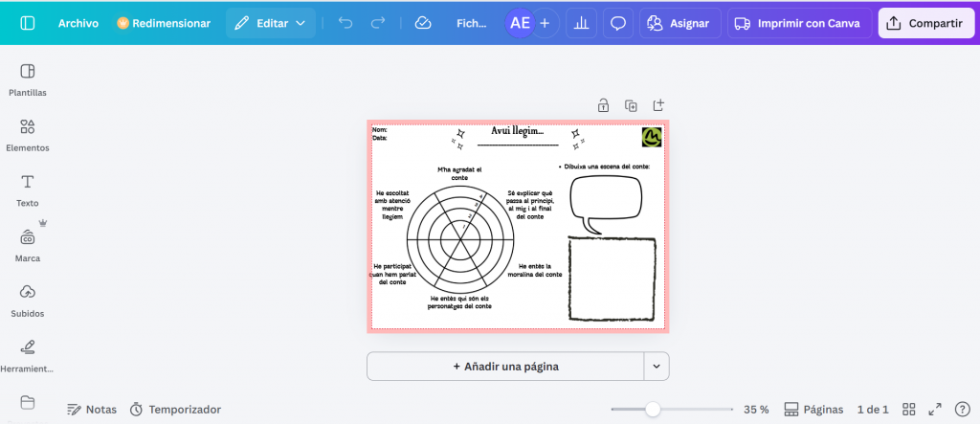Toggle grid view of pages
This screenshot has height=424, width=980.
click(x=909, y=410)
